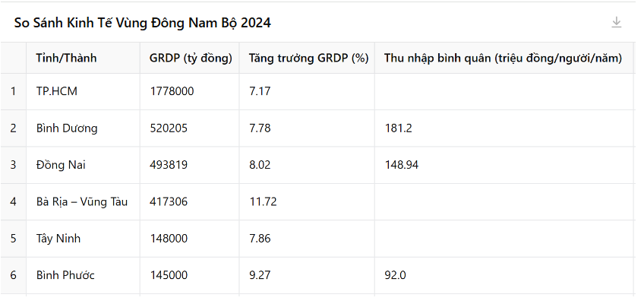Click the income value 148.94
This screenshot has height=304, width=644.
click(402, 165)
